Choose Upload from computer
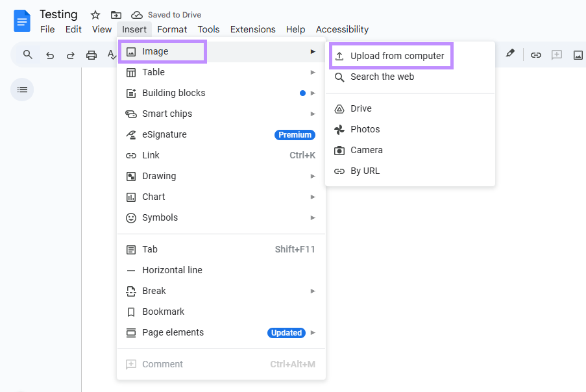The width and height of the screenshot is (586, 392). pos(391,56)
